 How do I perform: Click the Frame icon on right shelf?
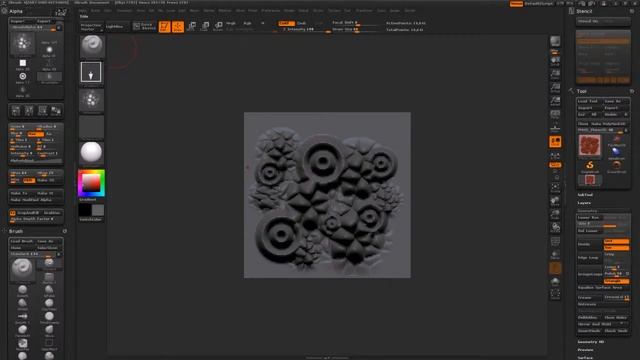(555, 188)
